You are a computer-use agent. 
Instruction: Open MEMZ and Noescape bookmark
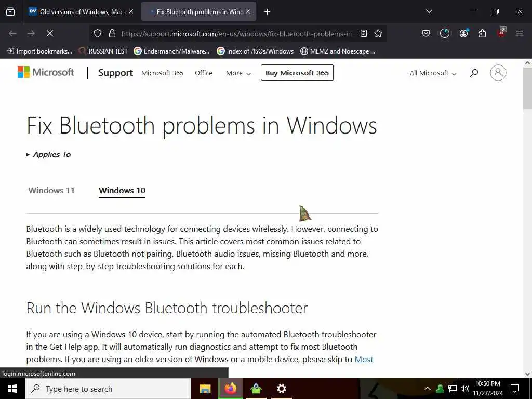(x=338, y=51)
